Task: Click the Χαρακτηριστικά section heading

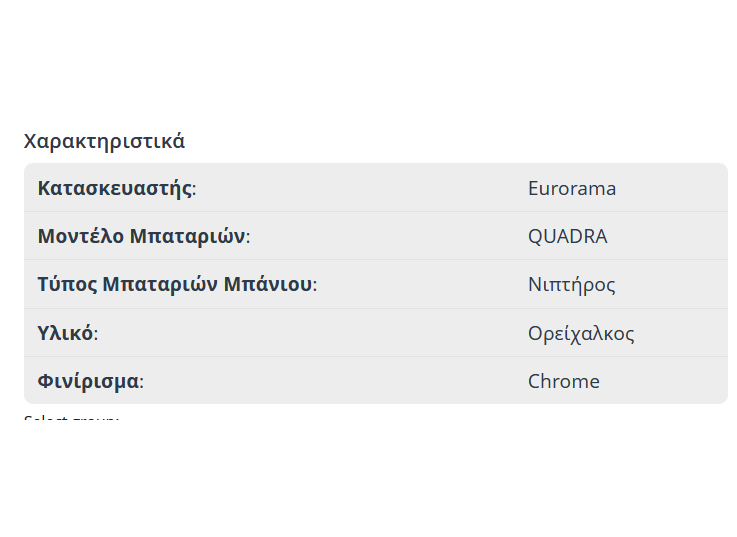Action: tap(104, 141)
